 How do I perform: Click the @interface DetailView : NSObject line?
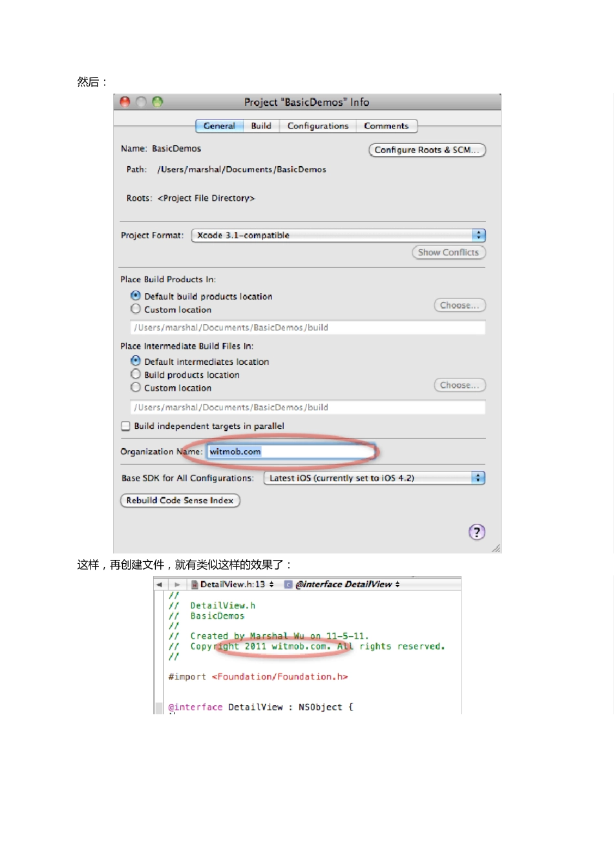click(x=260, y=707)
